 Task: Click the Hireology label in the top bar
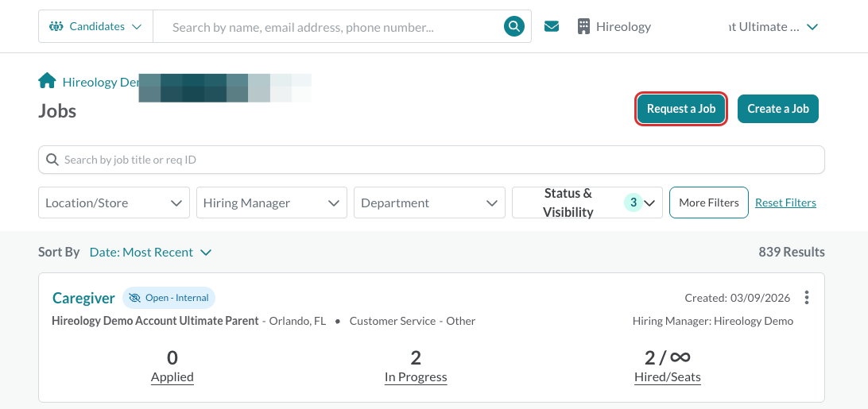(623, 26)
